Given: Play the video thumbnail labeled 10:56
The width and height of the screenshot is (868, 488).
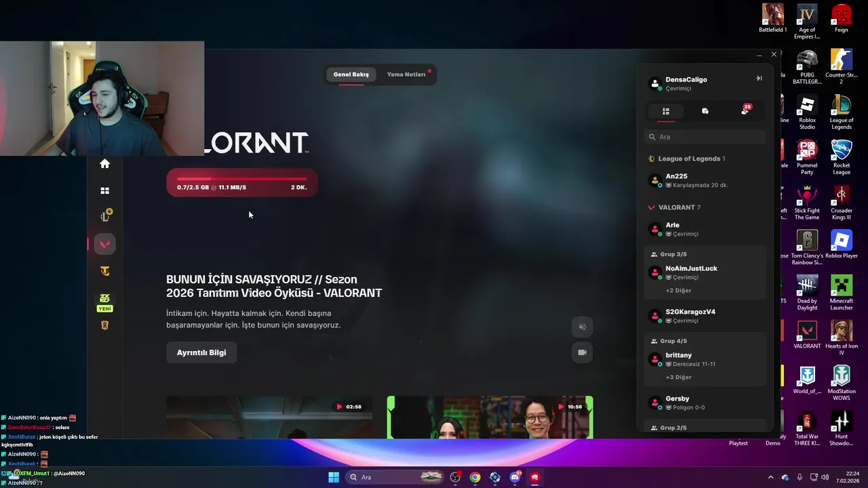Looking at the screenshot, I should 490,418.
